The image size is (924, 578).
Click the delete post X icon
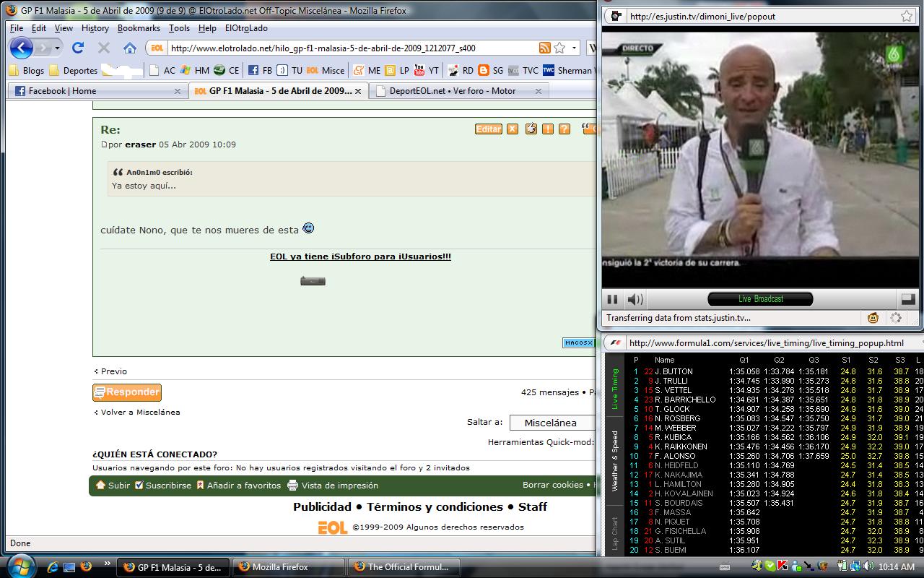(x=513, y=129)
